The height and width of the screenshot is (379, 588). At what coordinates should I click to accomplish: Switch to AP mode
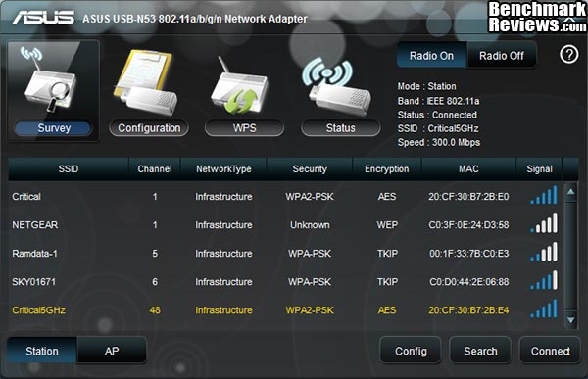click(x=112, y=351)
